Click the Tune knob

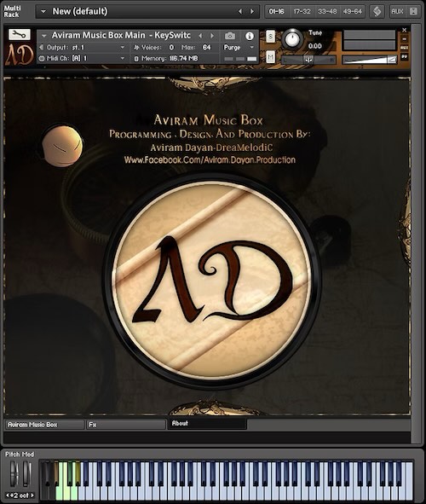pyautogui.click(x=292, y=39)
